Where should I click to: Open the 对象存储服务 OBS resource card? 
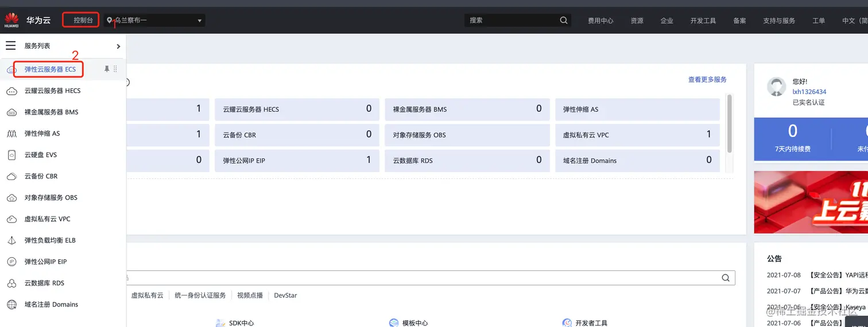tap(467, 135)
